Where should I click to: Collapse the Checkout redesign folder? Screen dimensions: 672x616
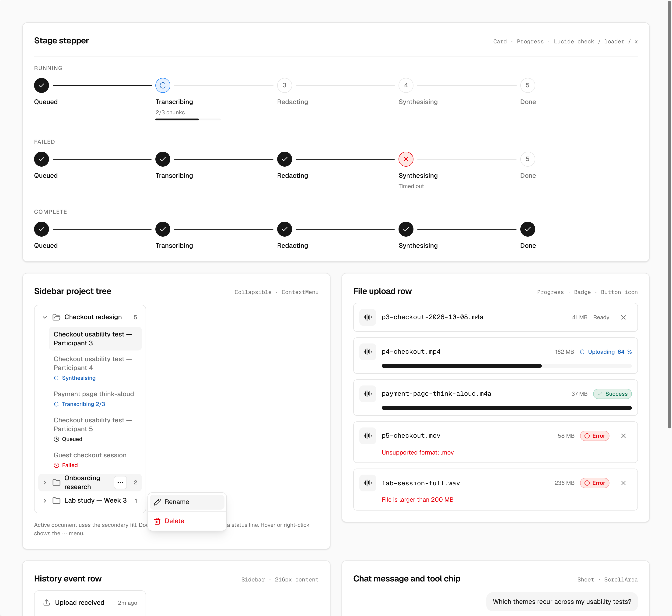pos(45,317)
